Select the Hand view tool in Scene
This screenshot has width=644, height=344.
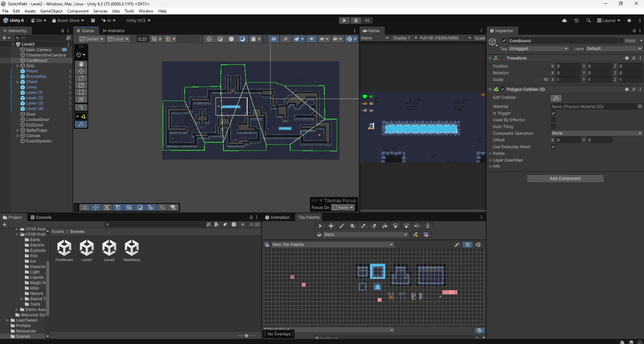(x=81, y=64)
